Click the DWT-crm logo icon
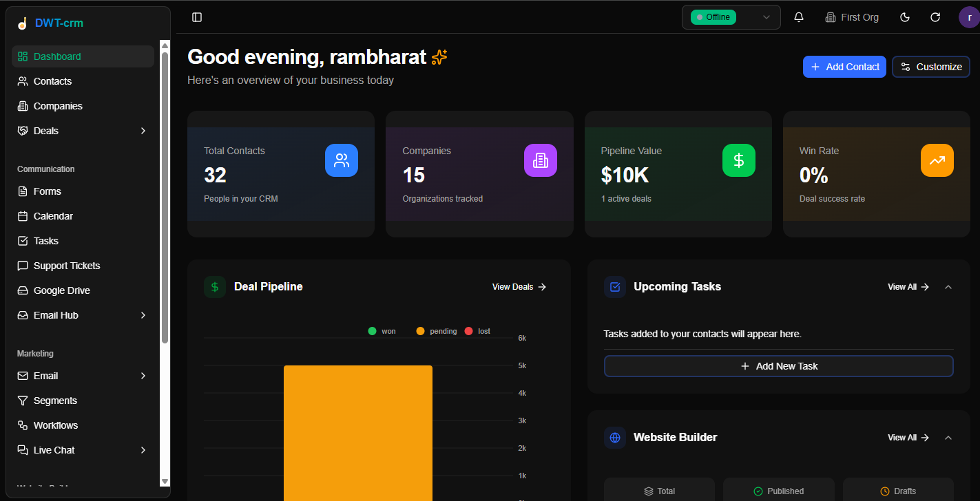This screenshot has height=501, width=980. pos(22,23)
